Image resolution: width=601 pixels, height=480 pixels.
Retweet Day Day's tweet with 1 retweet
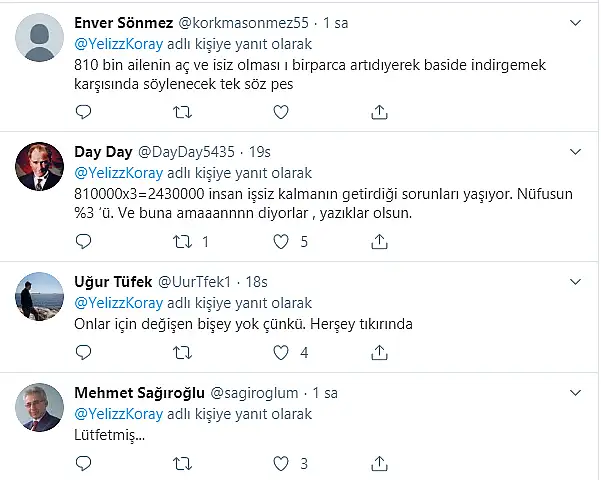tap(182, 241)
